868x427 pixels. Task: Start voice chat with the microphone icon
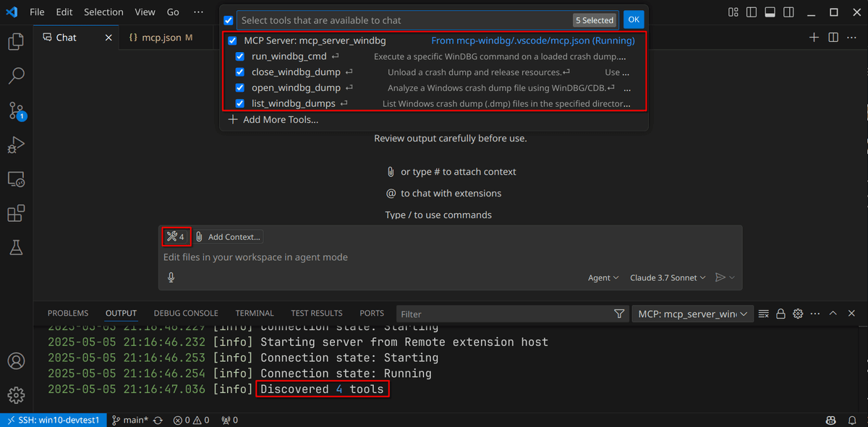pyautogui.click(x=171, y=277)
